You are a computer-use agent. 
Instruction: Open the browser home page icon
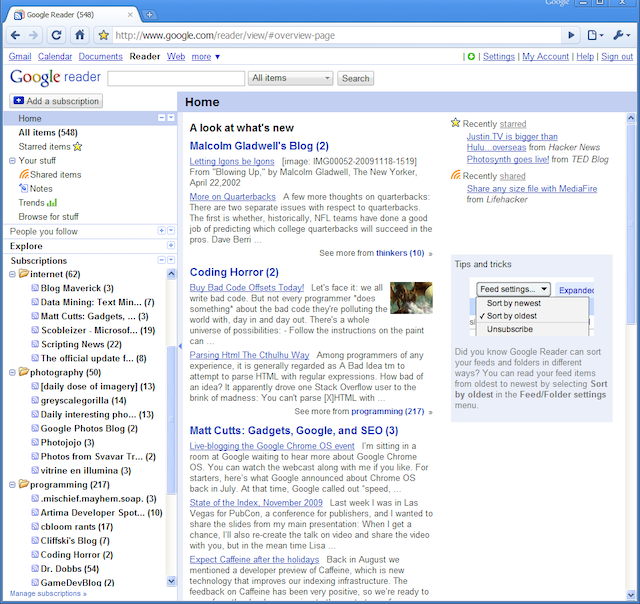pos(80,35)
